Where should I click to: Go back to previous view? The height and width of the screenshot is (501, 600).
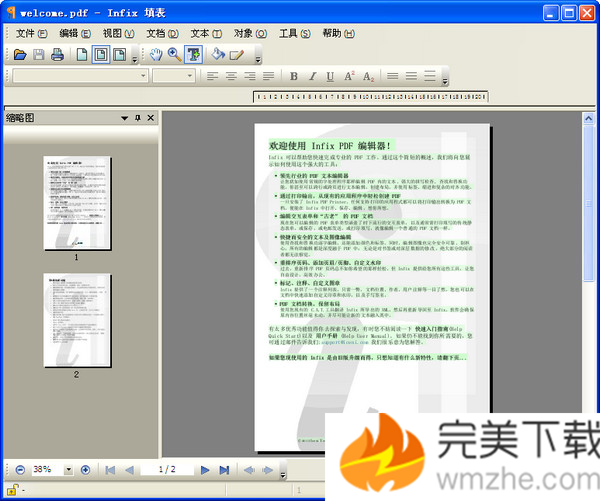point(249,470)
